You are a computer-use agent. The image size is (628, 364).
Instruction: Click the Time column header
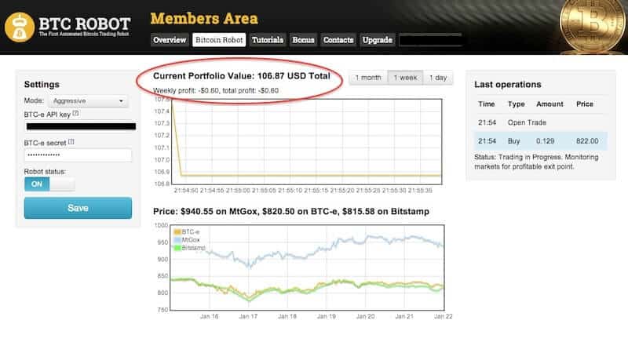486,104
